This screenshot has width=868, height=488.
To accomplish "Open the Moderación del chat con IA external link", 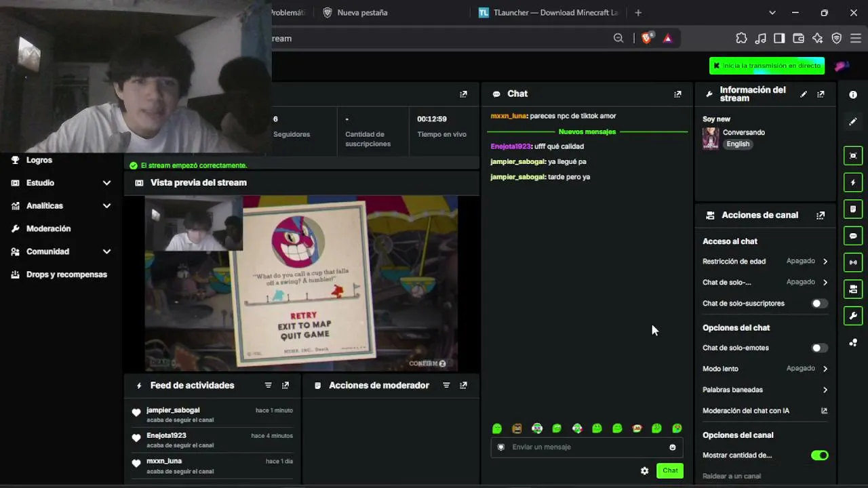I will point(825,411).
